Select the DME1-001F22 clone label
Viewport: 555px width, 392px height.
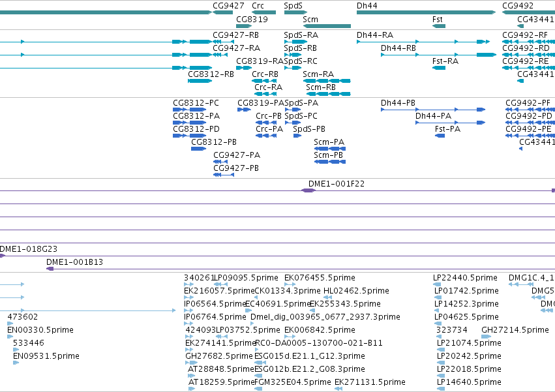[337, 184]
